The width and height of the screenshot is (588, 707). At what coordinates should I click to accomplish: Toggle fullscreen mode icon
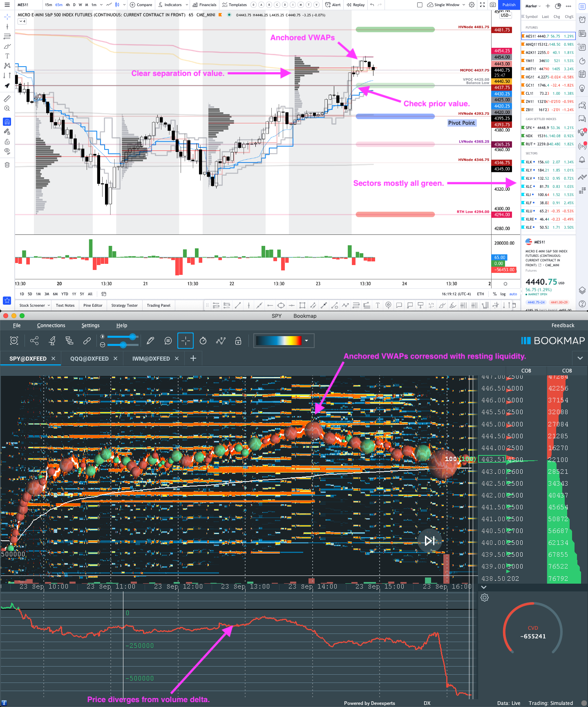click(482, 5)
